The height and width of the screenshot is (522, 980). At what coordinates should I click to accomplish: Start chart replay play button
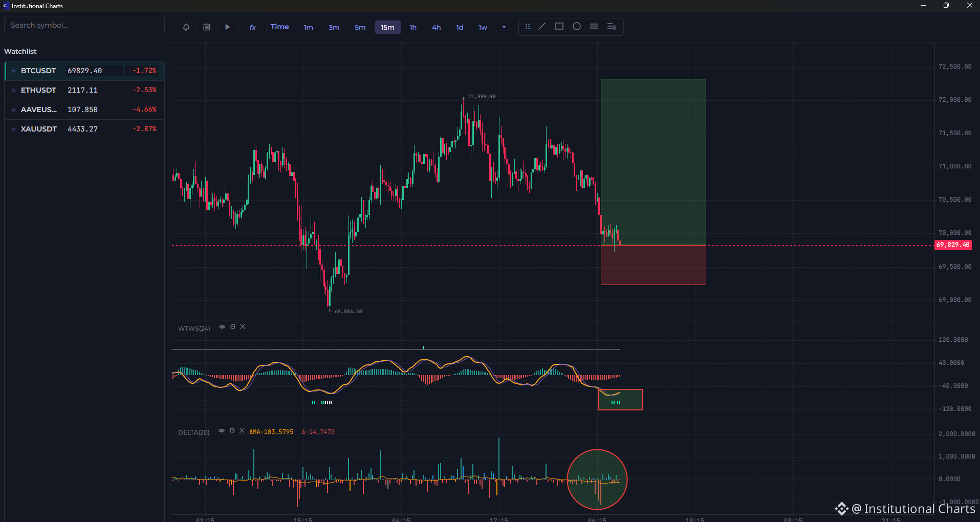[228, 27]
